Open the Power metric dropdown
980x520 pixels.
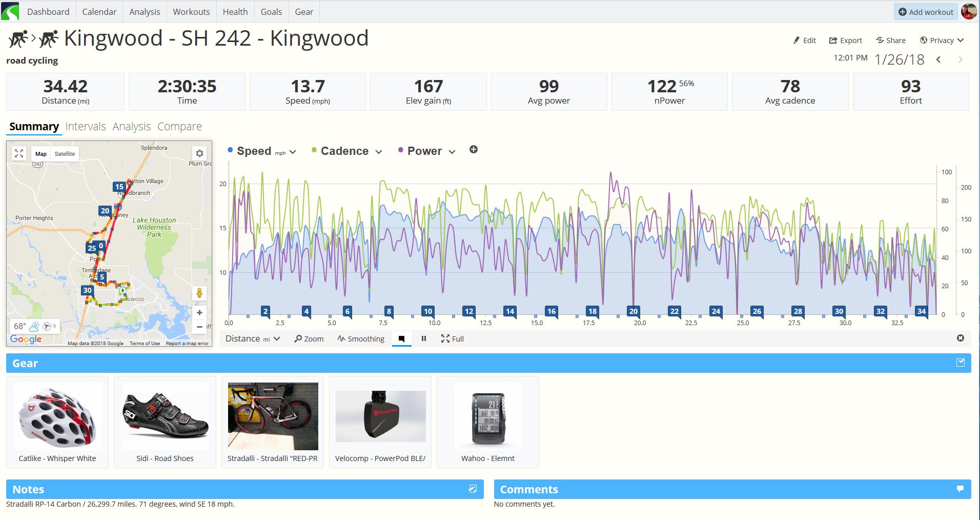452,152
